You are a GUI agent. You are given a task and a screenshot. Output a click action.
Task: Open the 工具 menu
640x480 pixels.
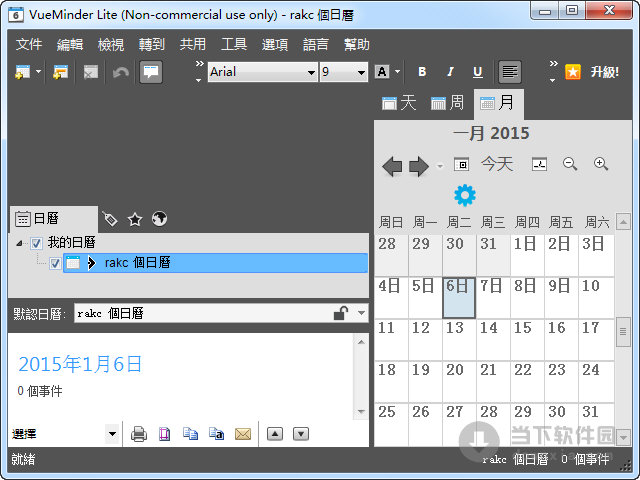coord(234,44)
